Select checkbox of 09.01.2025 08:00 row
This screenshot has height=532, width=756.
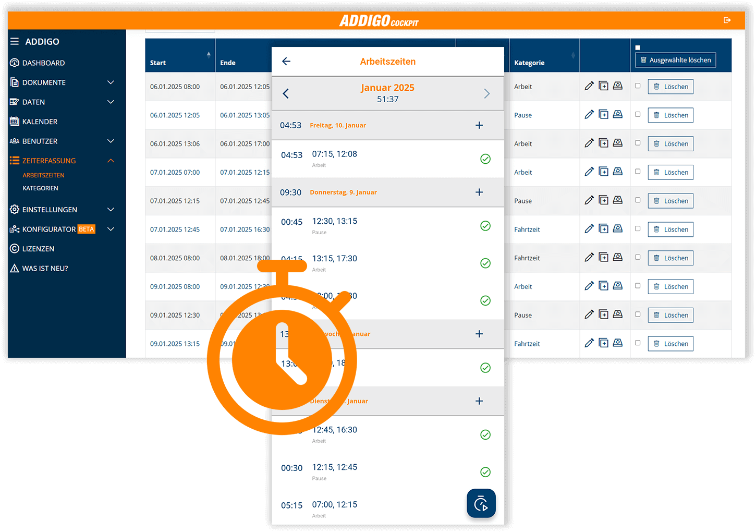coord(638,286)
